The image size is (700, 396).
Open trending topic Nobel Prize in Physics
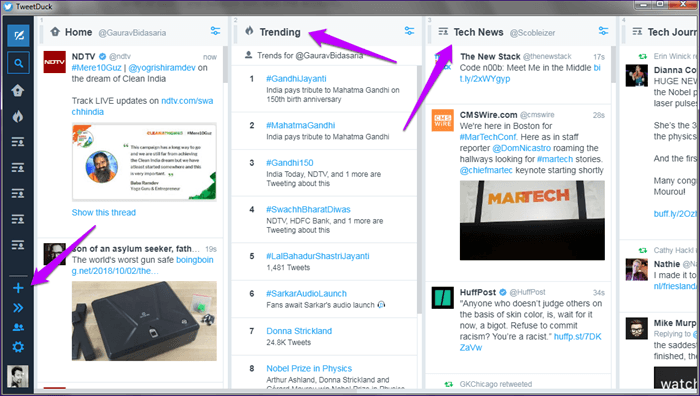click(x=309, y=369)
